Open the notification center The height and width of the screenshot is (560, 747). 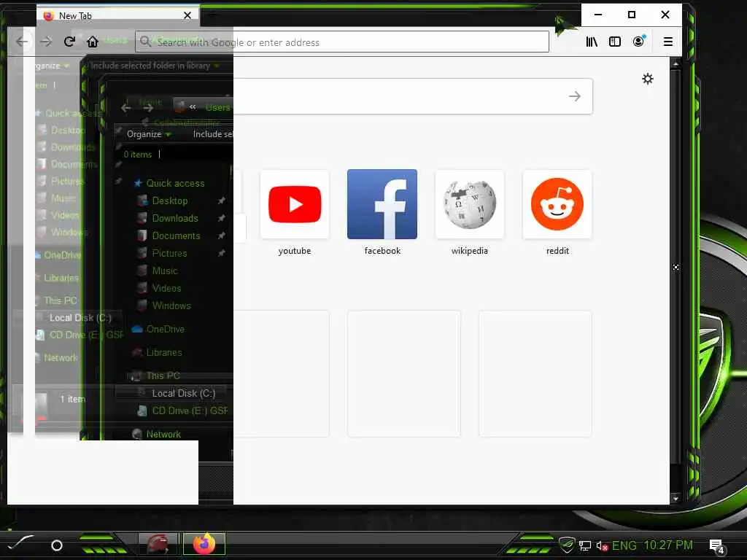717,547
